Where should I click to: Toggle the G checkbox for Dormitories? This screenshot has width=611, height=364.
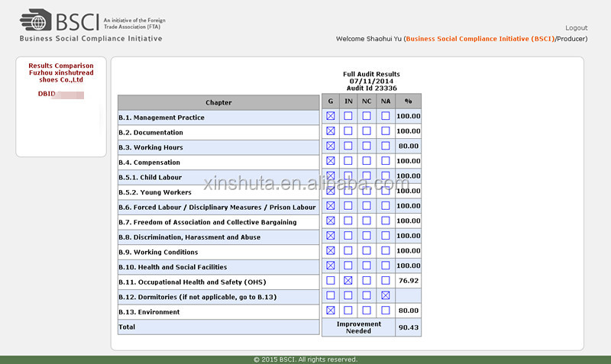(x=331, y=295)
